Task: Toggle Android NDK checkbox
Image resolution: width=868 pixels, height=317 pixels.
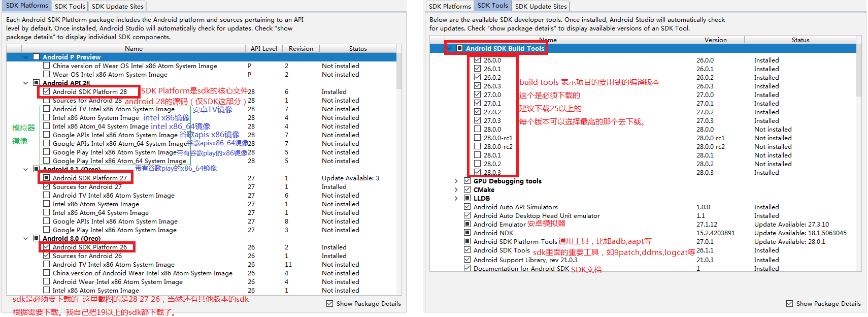Action: (467, 233)
